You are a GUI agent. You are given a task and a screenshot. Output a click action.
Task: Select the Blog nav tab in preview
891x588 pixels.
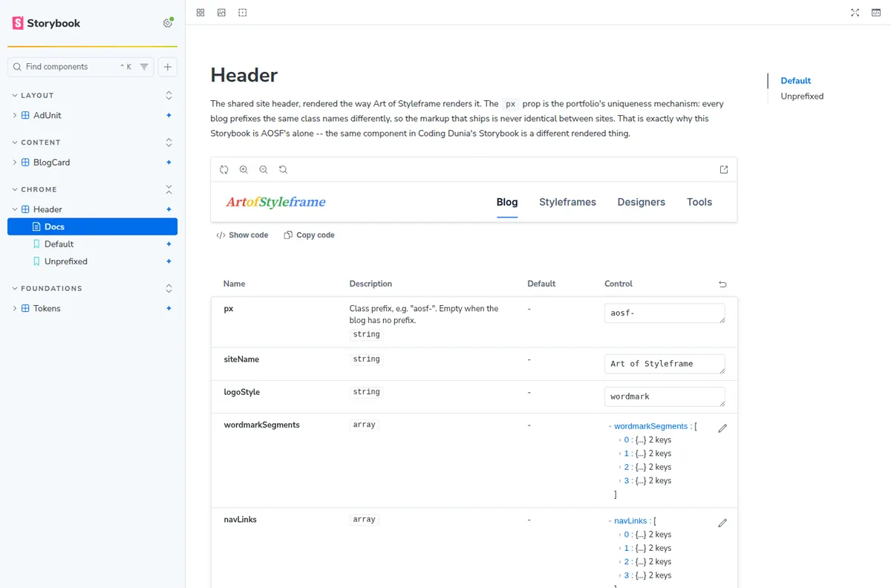coord(507,202)
